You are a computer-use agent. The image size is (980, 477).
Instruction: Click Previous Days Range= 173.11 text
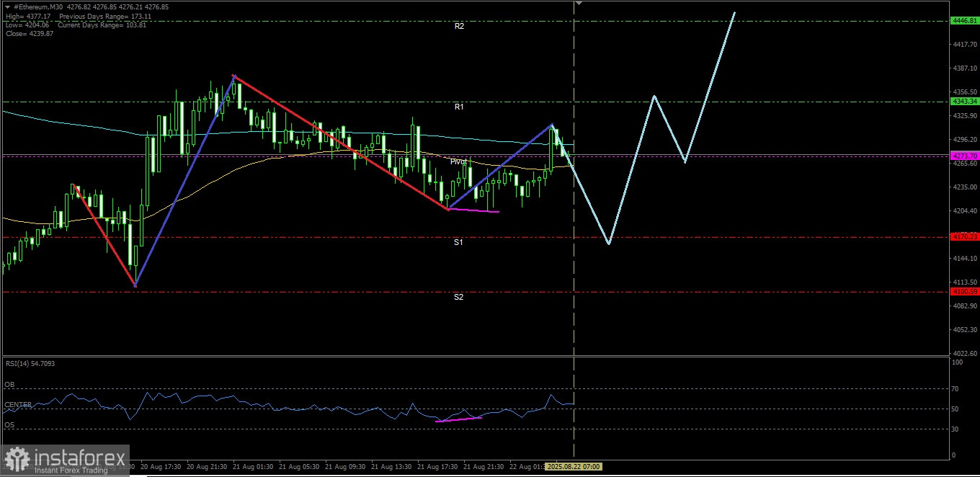[105, 16]
